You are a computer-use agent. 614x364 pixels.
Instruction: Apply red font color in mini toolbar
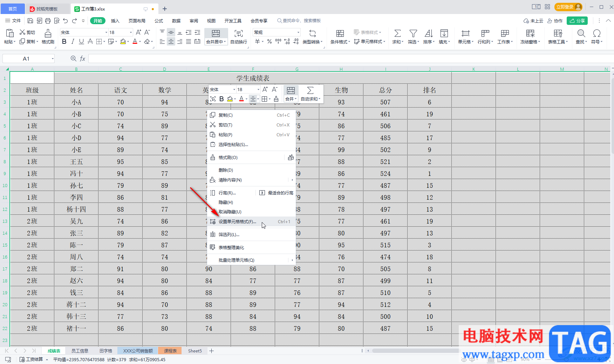(241, 99)
